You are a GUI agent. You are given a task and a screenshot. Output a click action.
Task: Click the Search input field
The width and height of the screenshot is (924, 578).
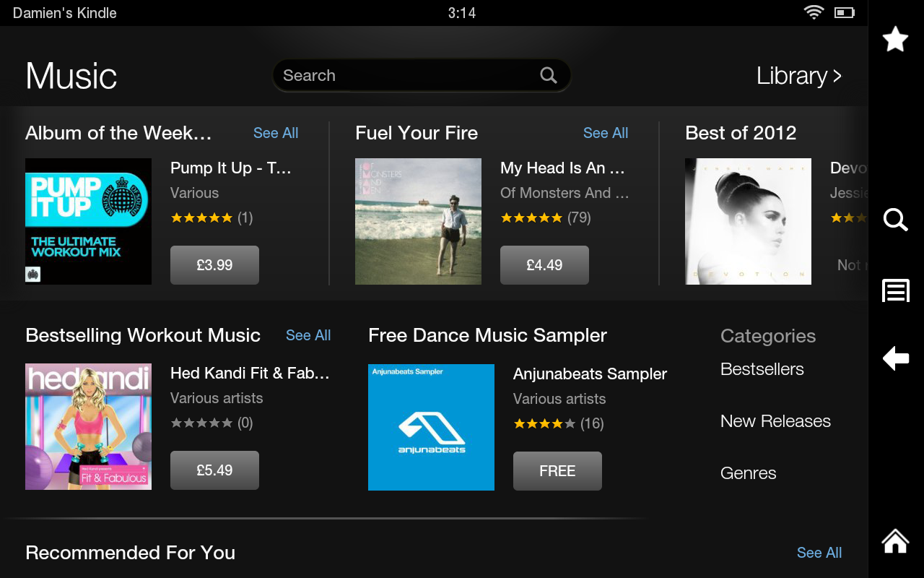coord(404,75)
